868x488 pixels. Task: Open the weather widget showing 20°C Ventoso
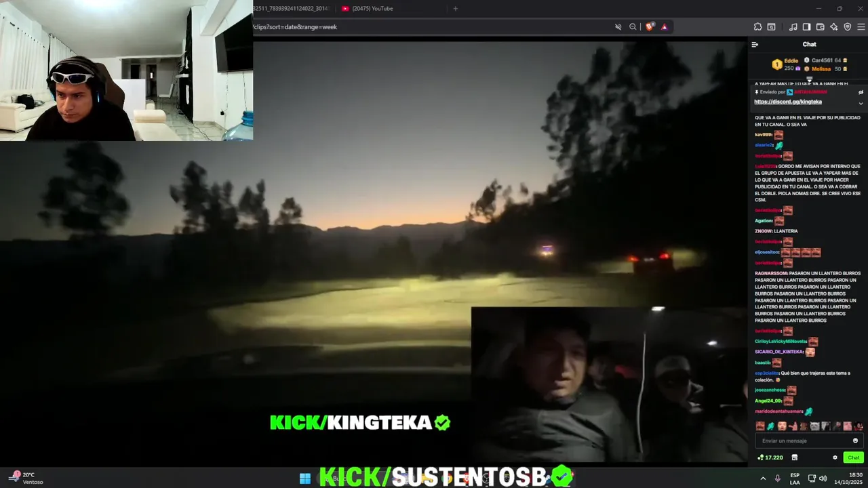(27, 478)
